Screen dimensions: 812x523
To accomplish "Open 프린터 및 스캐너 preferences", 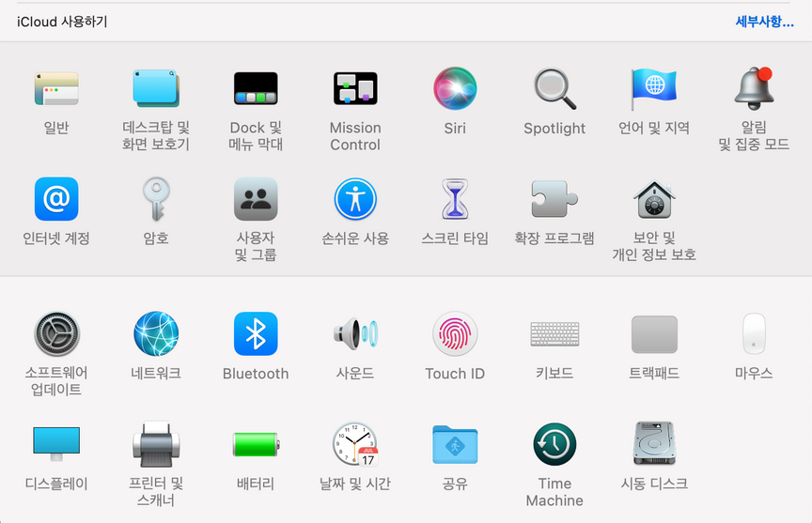I will point(156,444).
